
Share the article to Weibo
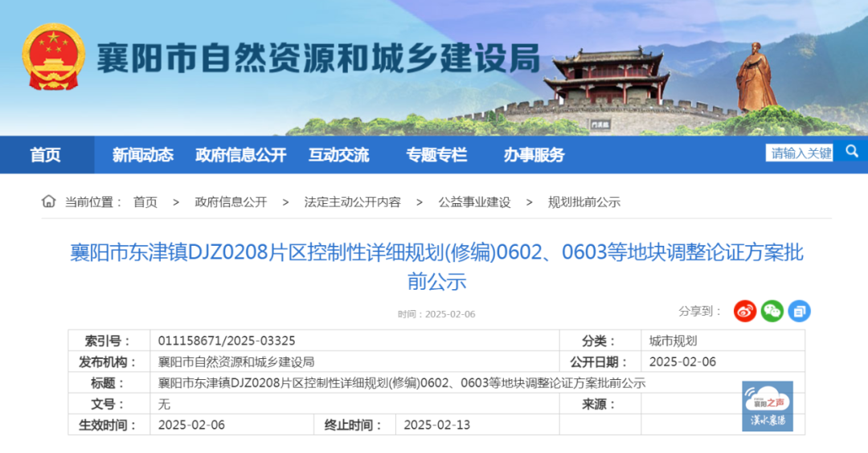(x=745, y=311)
